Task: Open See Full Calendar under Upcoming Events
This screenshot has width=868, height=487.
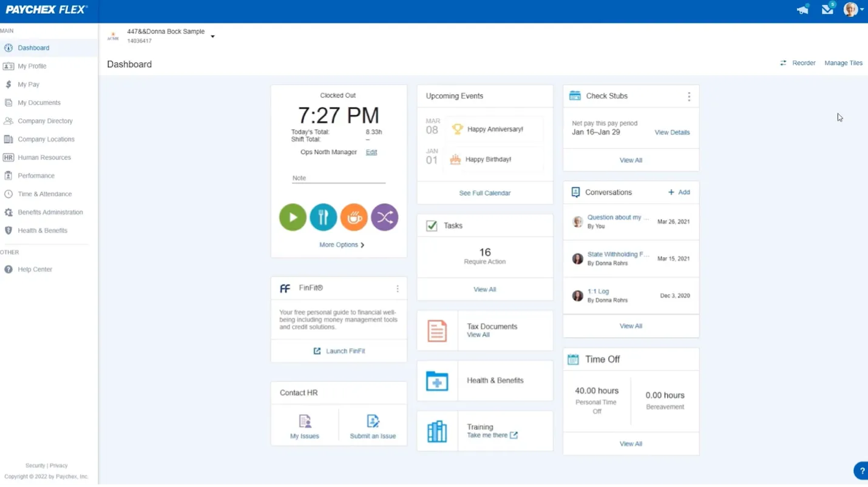Action: (x=484, y=193)
